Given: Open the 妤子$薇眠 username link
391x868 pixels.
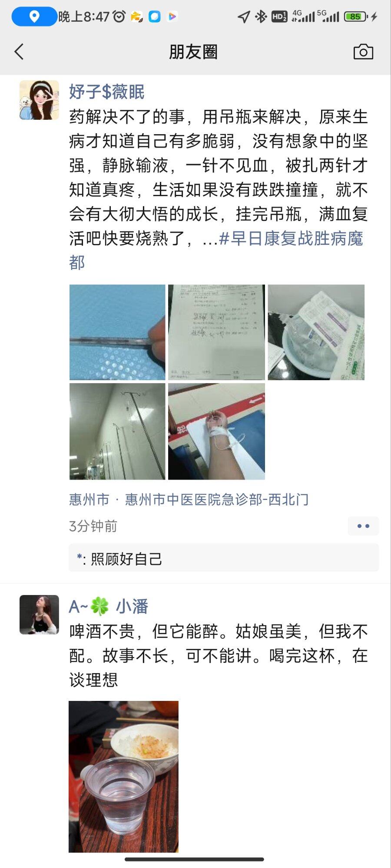Looking at the screenshot, I should click(107, 92).
